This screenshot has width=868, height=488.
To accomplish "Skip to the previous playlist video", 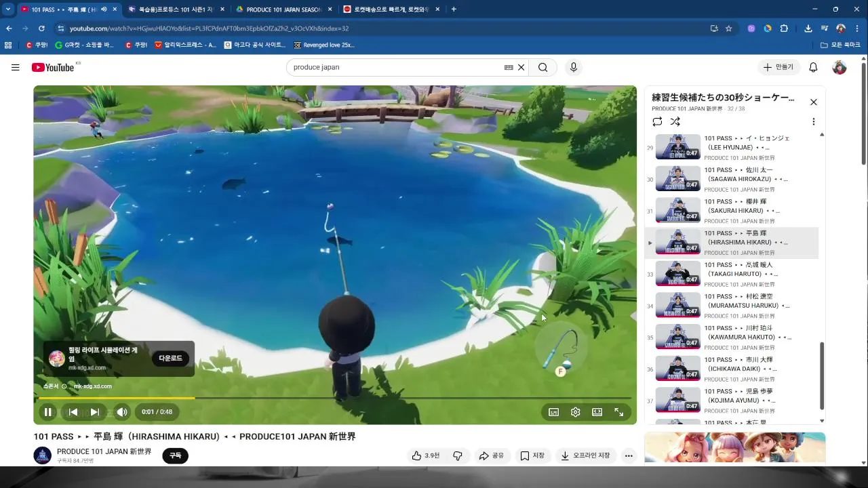I will point(73,411).
